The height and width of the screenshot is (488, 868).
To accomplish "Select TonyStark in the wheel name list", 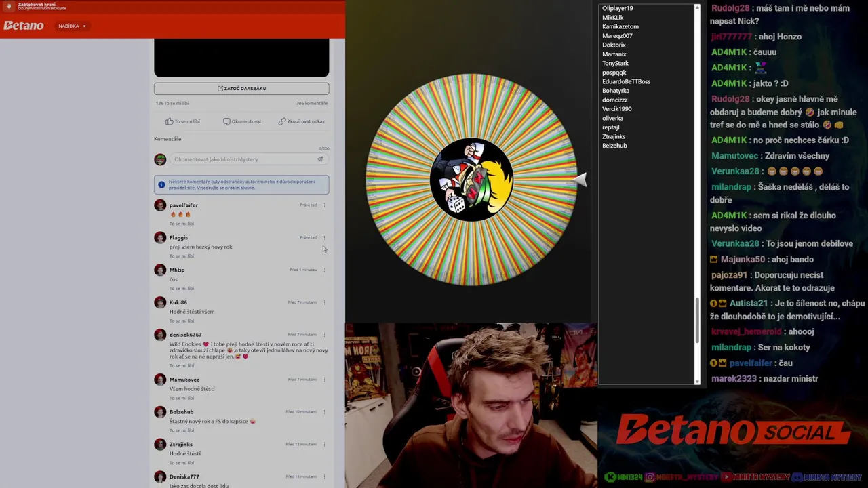I will (x=616, y=63).
